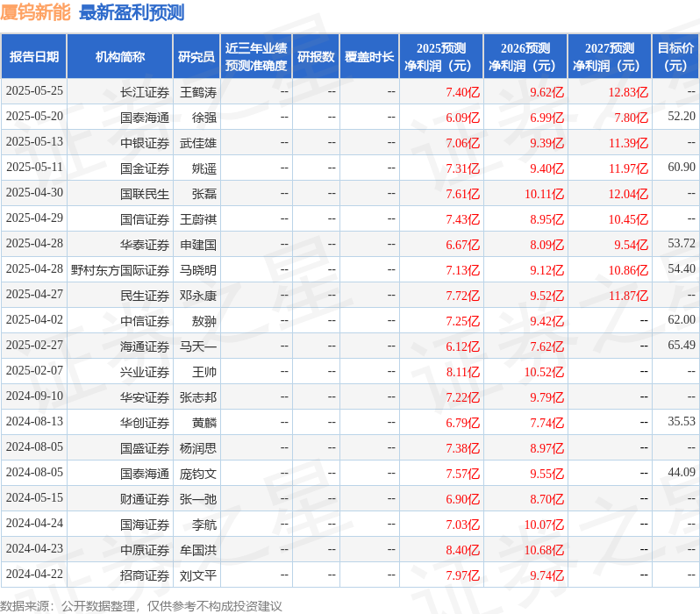
Task: Select researcher 刘文平
Action: point(198,575)
